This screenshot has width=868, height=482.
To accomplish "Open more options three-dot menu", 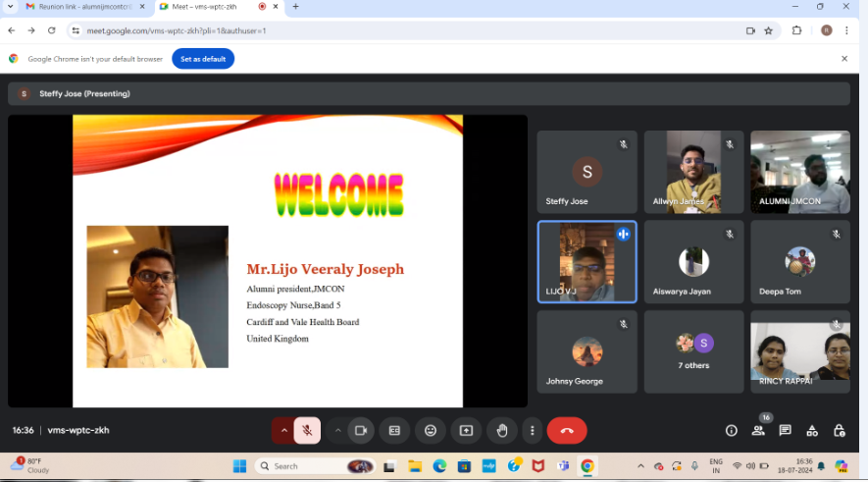I will [532, 431].
